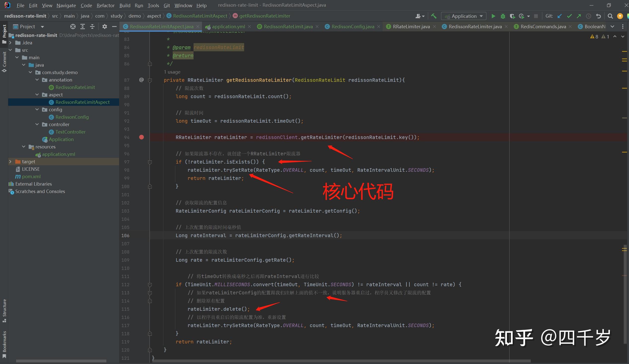Open the Application run configuration dropdown

(464, 16)
